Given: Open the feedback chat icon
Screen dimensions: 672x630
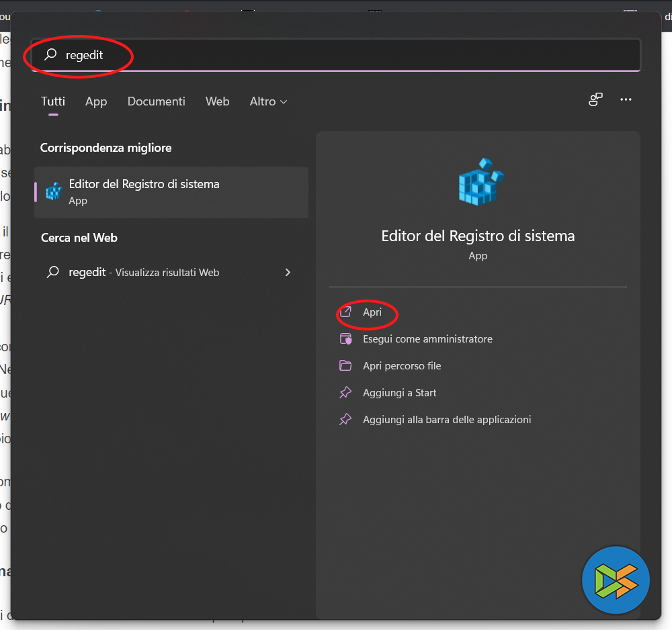Looking at the screenshot, I should point(595,99).
